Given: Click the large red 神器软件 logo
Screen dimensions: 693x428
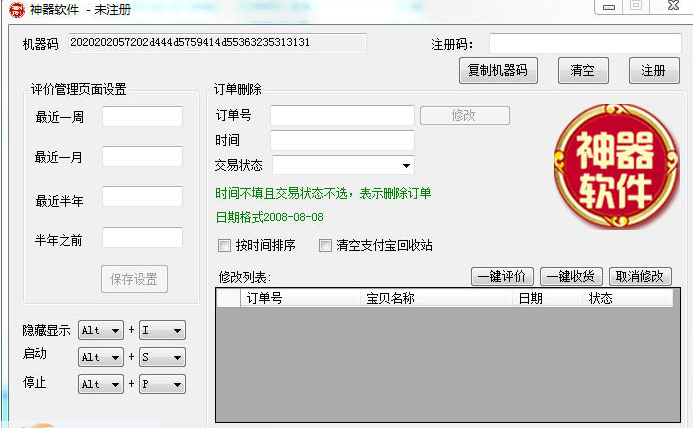Looking at the screenshot, I should click(617, 166).
